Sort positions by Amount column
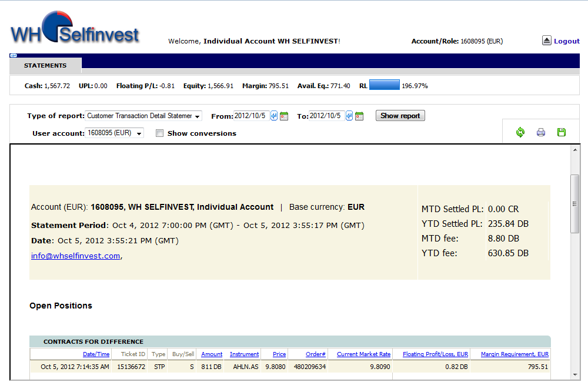This screenshot has height=389, width=588. (x=212, y=354)
